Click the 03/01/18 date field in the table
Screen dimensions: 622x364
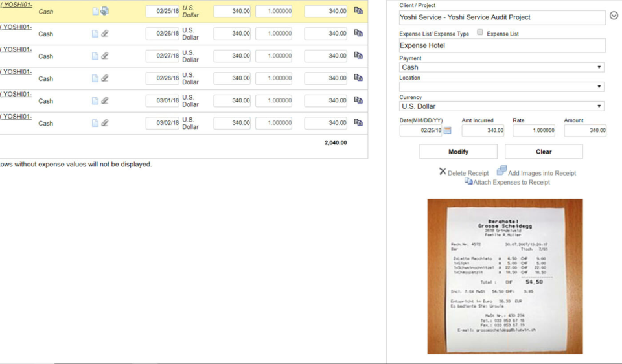coord(163,100)
